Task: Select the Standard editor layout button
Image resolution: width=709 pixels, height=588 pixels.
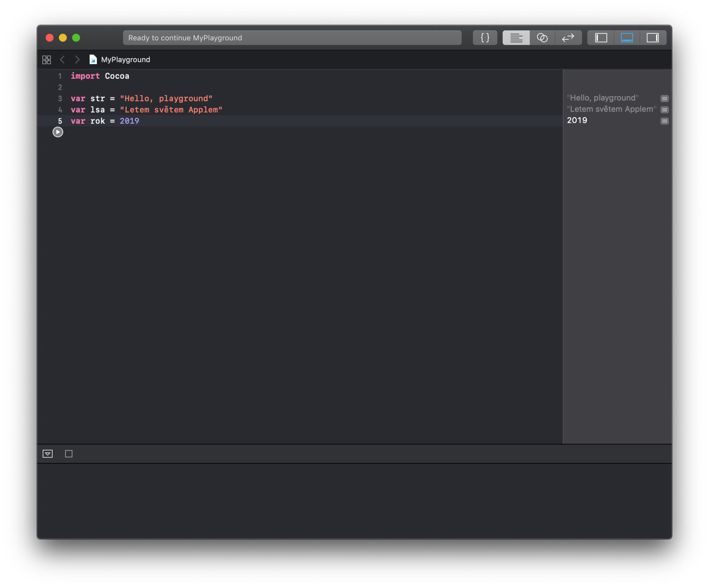Action: (516, 38)
